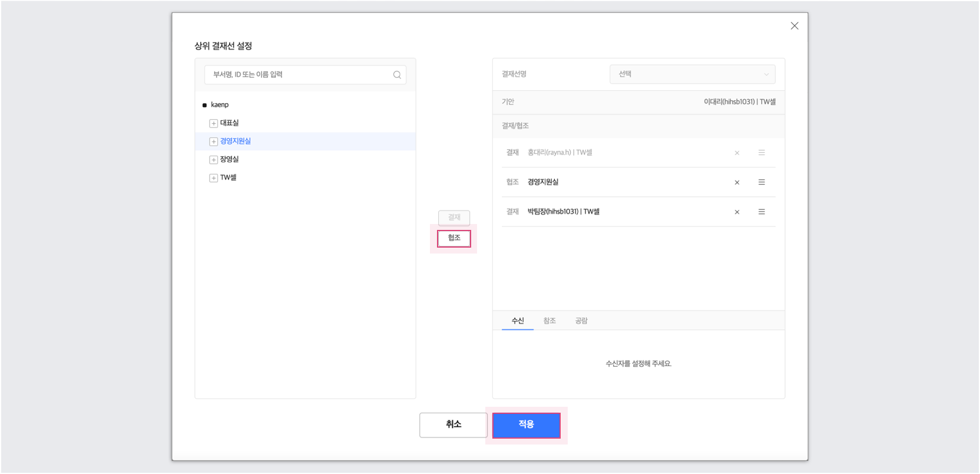Expand the 장영실 department node
This screenshot has width=980, height=474.
coord(213,160)
